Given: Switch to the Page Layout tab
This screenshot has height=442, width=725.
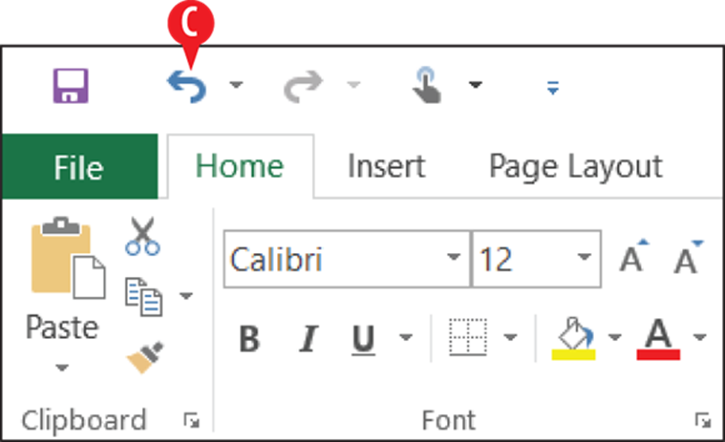Looking at the screenshot, I should 576,166.
